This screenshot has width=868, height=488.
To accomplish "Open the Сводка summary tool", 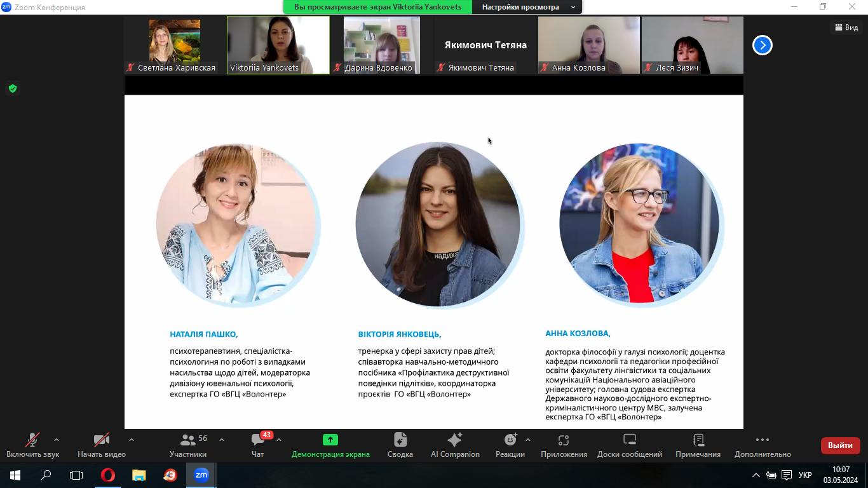I will pos(400,445).
